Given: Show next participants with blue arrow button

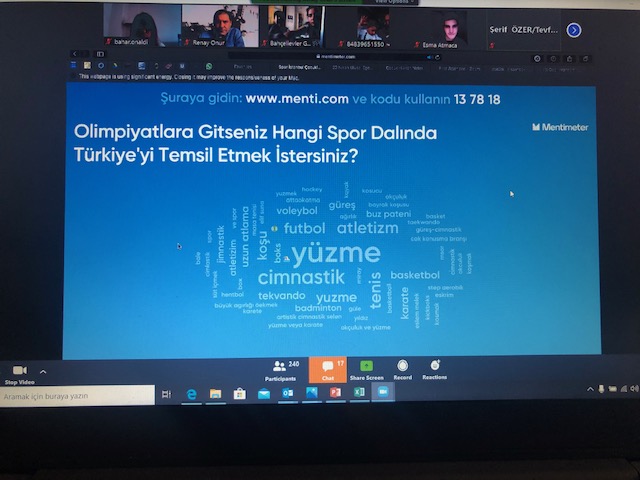Looking at the screenshot, I should [573, 30].
